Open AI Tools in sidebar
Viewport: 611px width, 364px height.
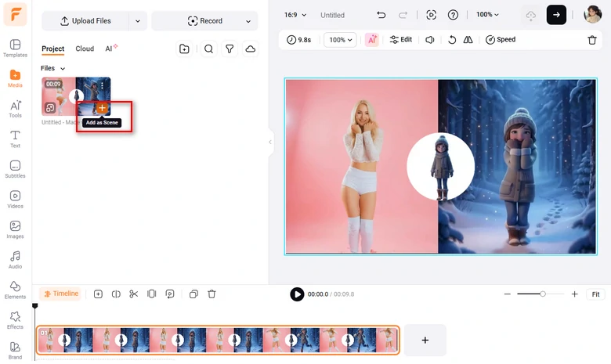pos(15,109)
